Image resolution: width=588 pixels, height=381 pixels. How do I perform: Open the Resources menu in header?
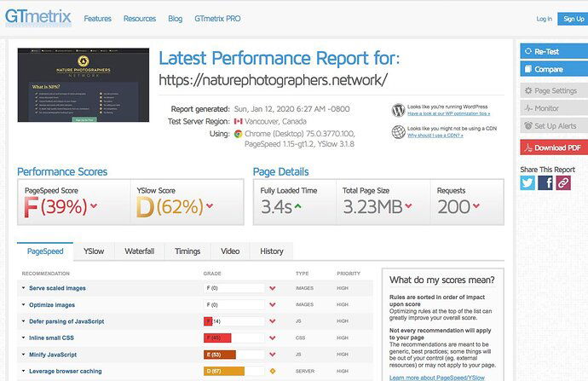139,18
